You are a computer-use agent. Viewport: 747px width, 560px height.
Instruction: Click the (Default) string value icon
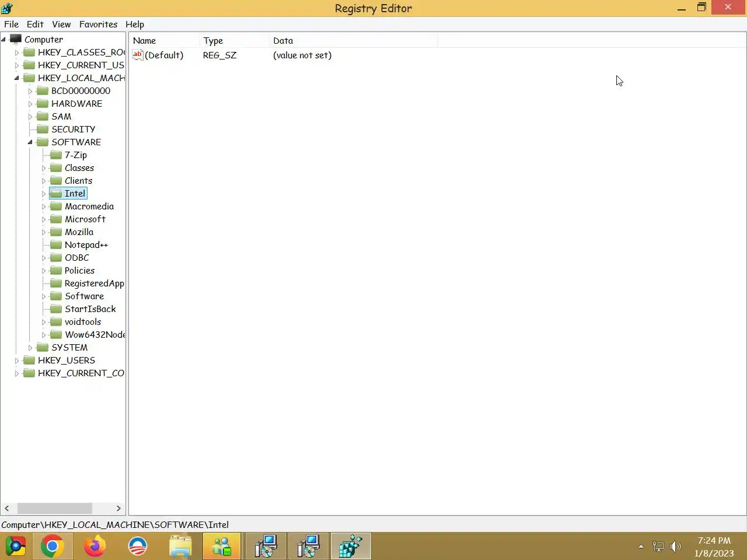[x=138, y=55]
